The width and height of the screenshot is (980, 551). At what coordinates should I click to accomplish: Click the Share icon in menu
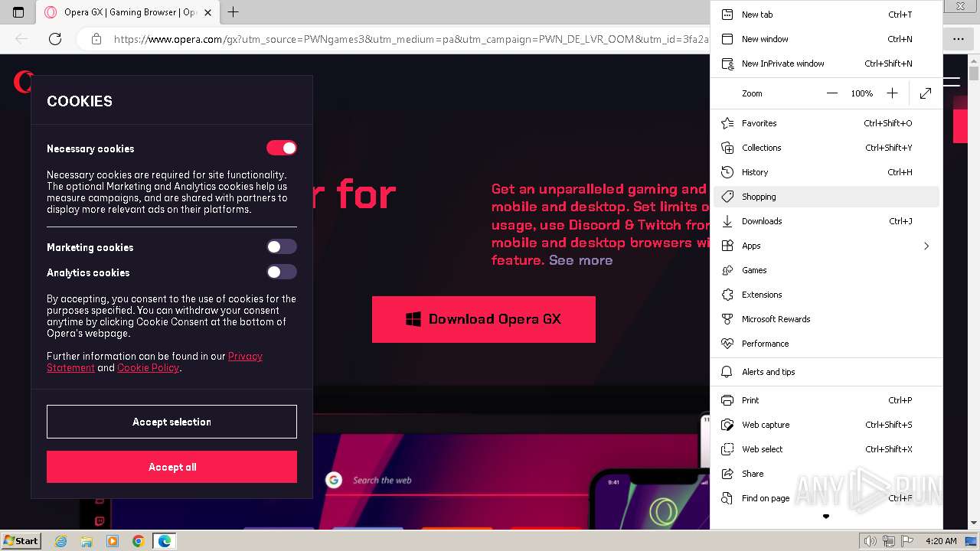coord(727,474)
